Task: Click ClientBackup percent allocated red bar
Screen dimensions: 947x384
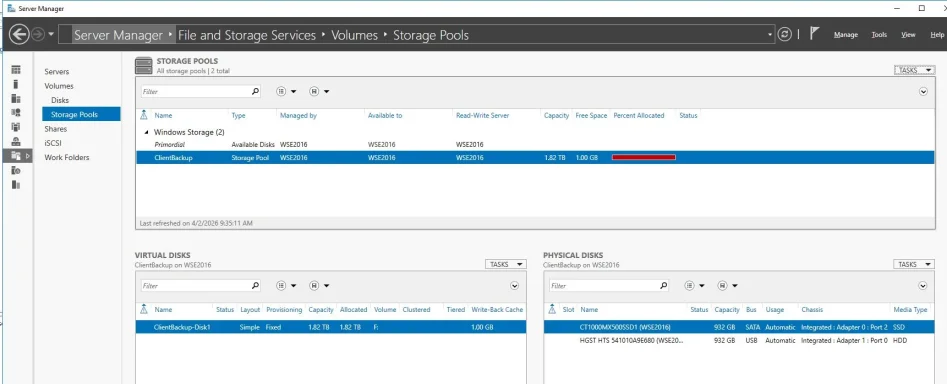Action: [643, 157]
